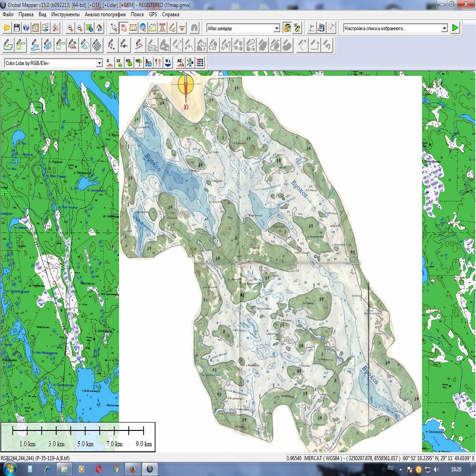Expand the favorites list dropdown
The width and height of the screenshot is (476, 476).
[444, 28]
